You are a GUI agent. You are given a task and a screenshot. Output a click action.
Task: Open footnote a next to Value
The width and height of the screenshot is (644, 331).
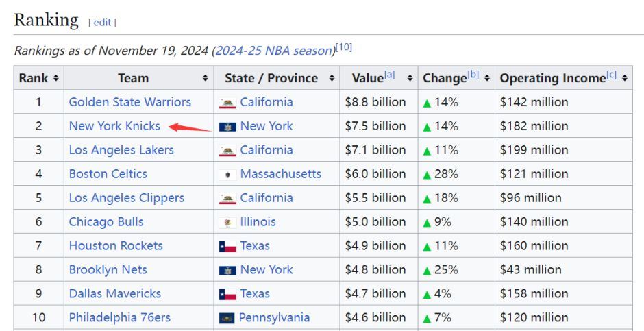point(389,75)
